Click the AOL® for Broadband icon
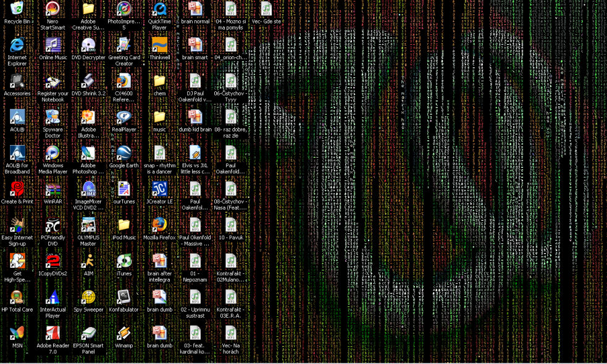 tap(17, 153)
